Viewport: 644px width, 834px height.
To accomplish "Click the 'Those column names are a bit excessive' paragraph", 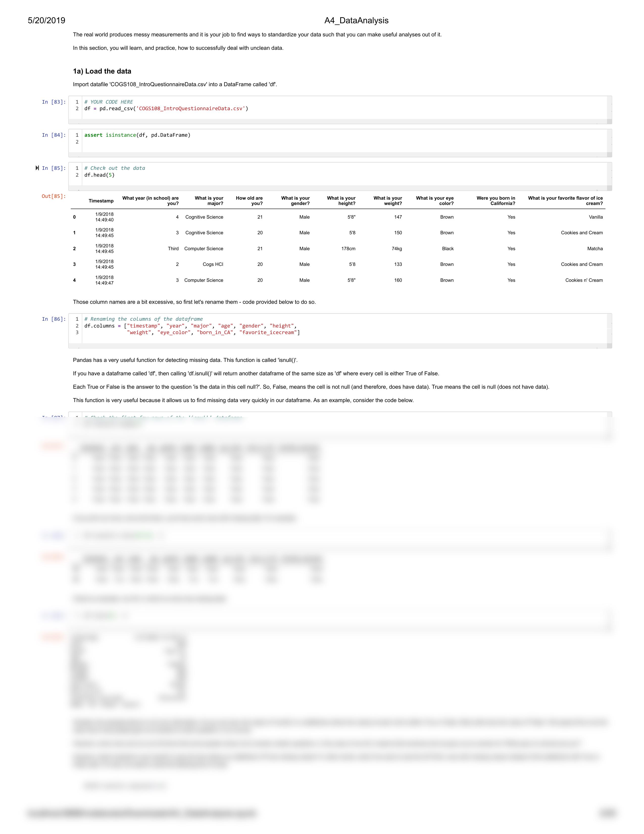I will coord(194,302).
